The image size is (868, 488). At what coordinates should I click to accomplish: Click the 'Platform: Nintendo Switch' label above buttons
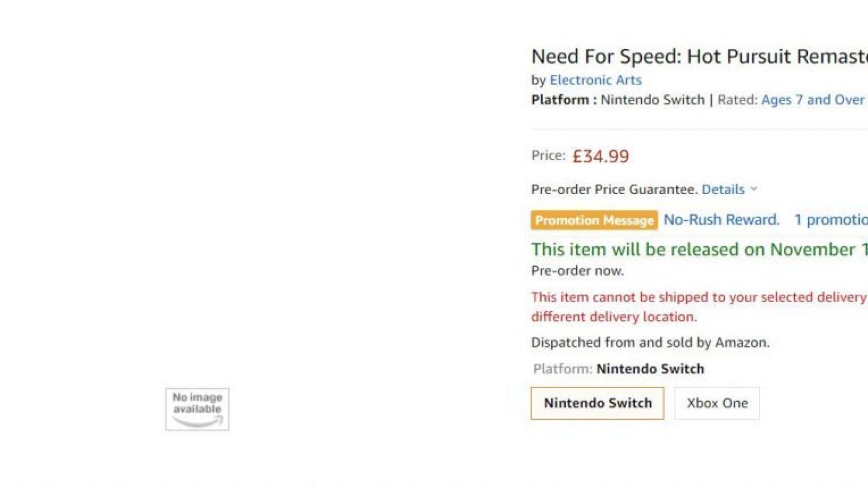pos(618,369)
